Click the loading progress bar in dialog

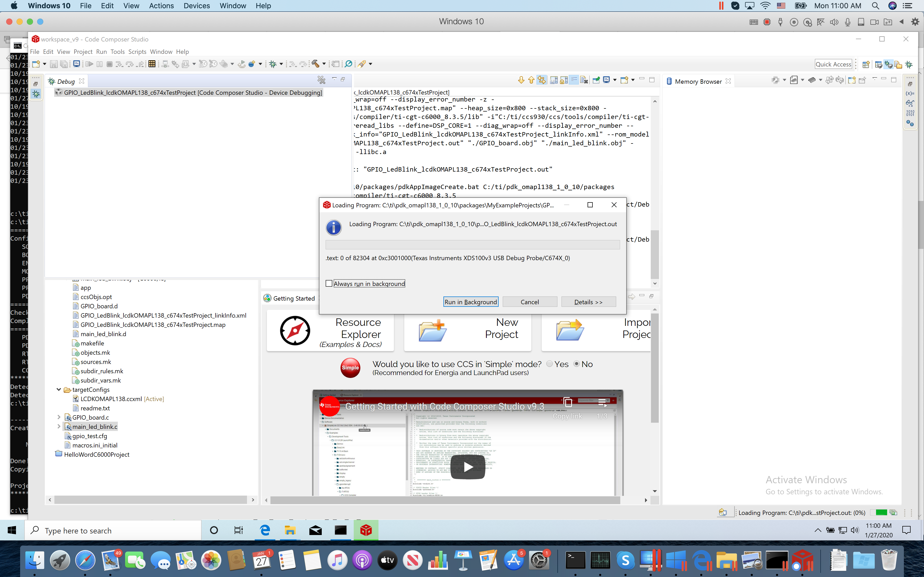coord(472,245)
